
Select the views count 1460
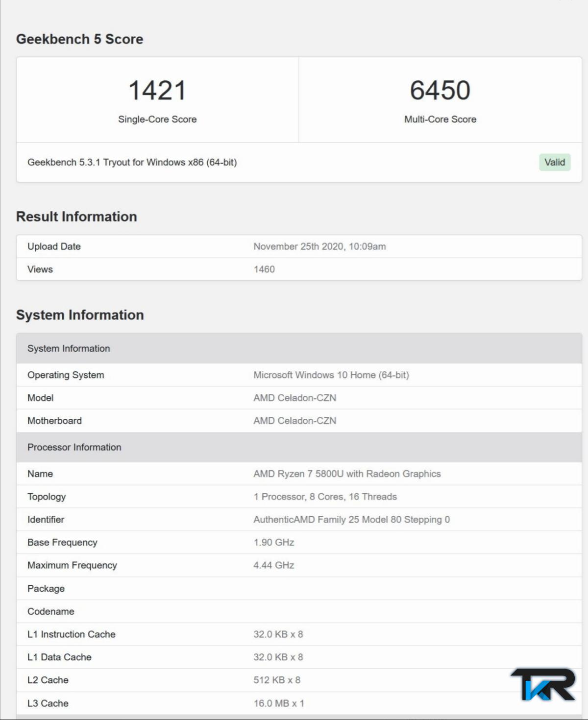pyautogui.click(x=264, y=269)
